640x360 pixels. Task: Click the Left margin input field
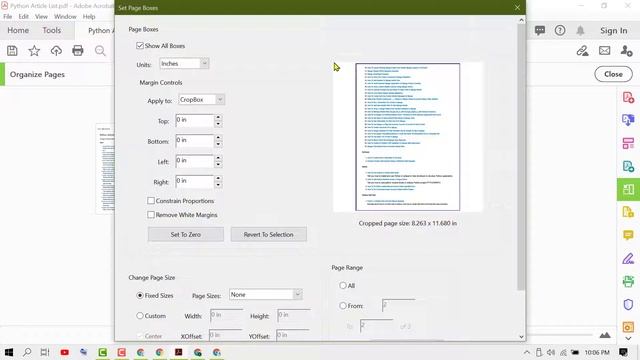194,161
